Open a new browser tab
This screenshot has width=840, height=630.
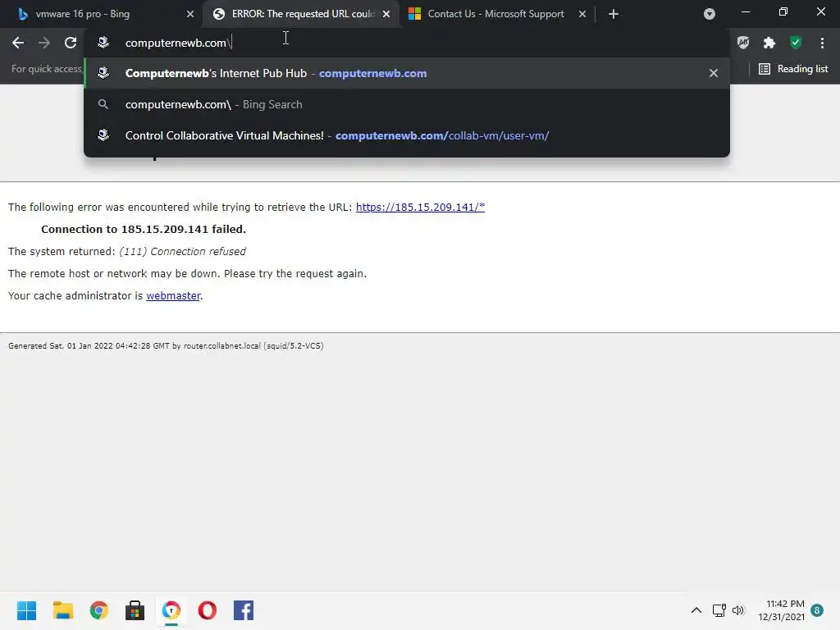(614, 14)
